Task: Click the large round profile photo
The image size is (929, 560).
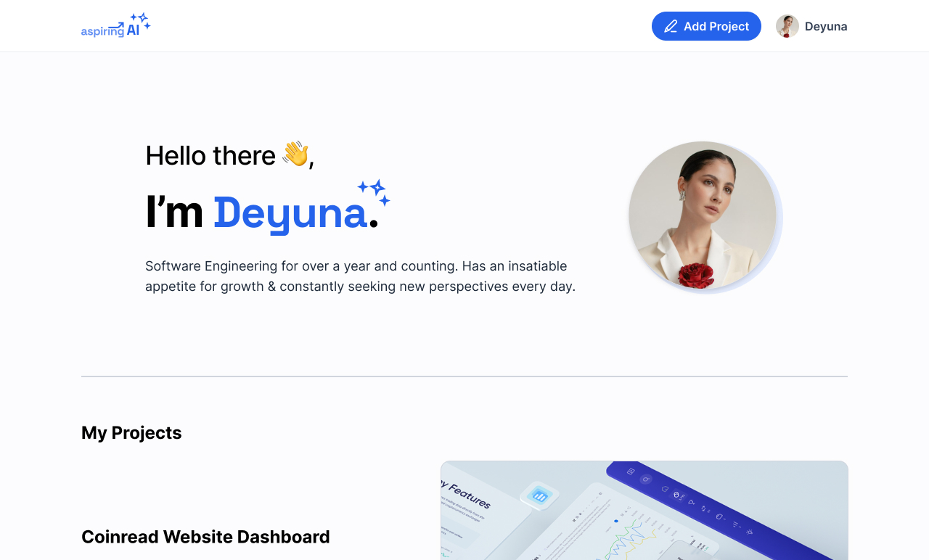Action: [703, 216]
